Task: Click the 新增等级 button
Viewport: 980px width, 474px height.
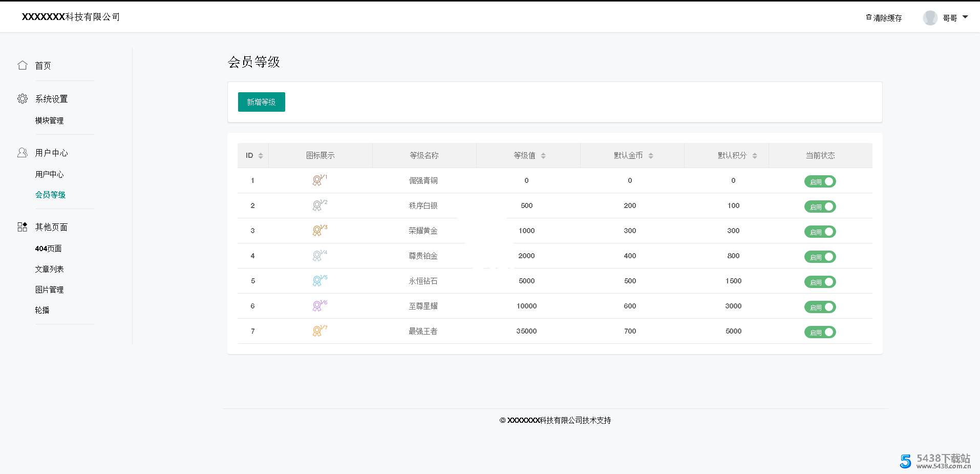Action: coord(261,102)
